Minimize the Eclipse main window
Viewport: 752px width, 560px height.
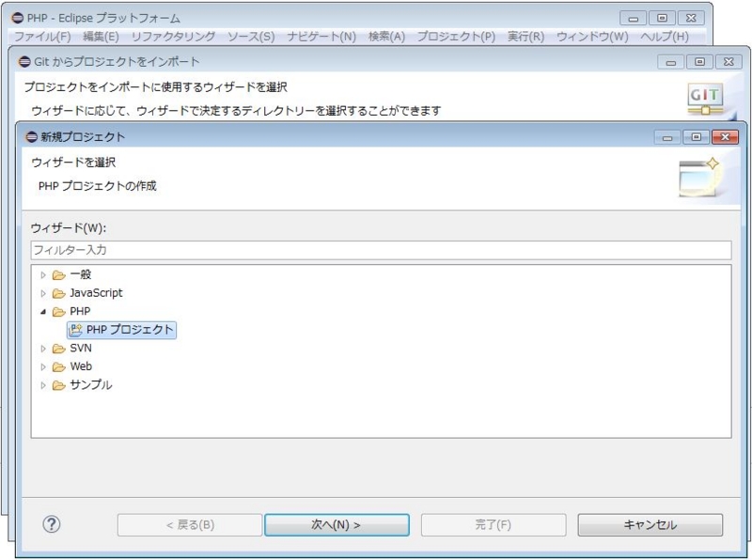(633, 18)
